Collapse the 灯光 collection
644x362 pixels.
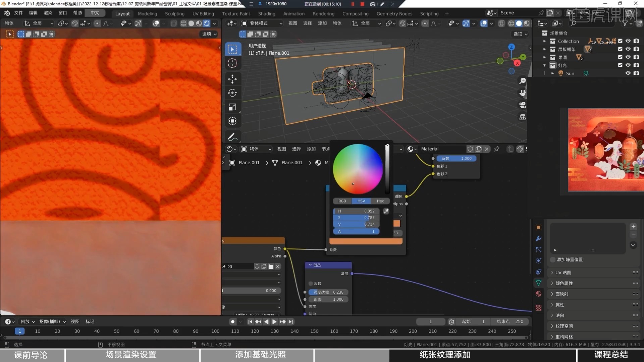click(545, 65)
